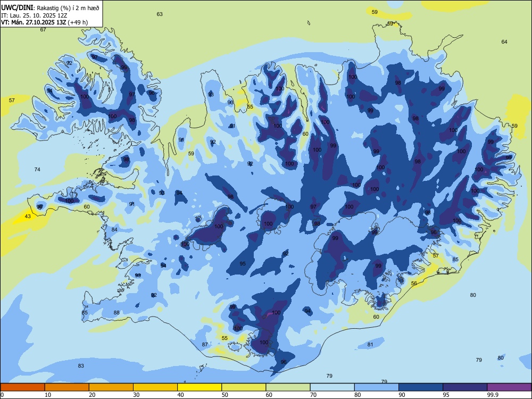Select the dark blue 90–95 legend swatch

(421, 387)
